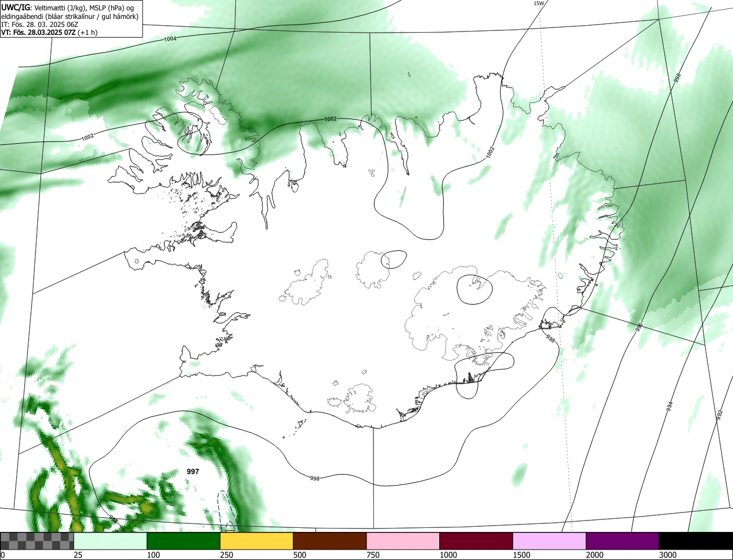Screen dimensions: 733x560
Task: Click the dark red 1000–1500 legend swatch
Action: pos(476,541)
